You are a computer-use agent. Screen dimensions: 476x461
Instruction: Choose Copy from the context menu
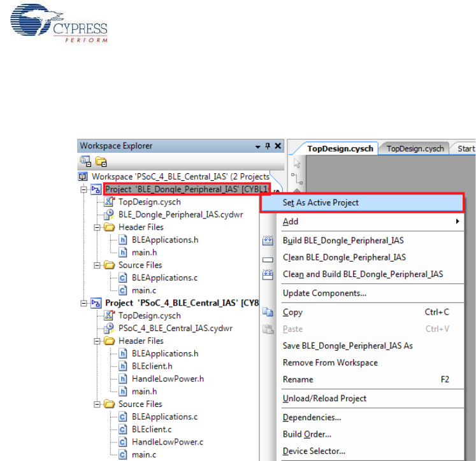371,313
